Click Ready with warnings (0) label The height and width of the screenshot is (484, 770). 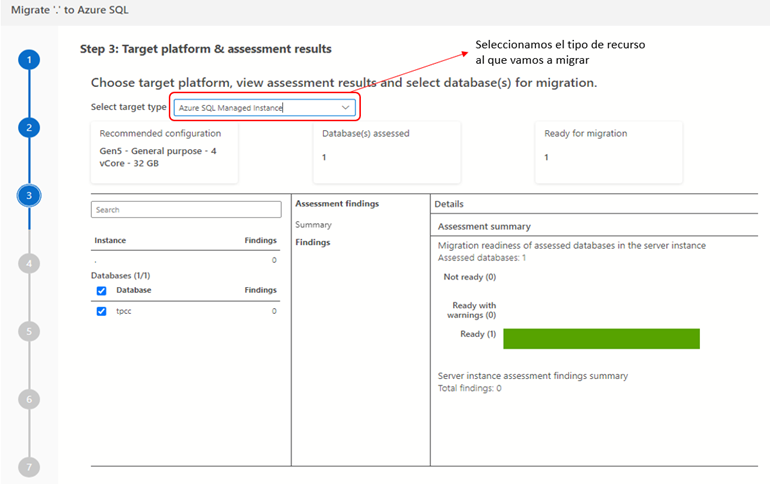(x=471, y=310)
